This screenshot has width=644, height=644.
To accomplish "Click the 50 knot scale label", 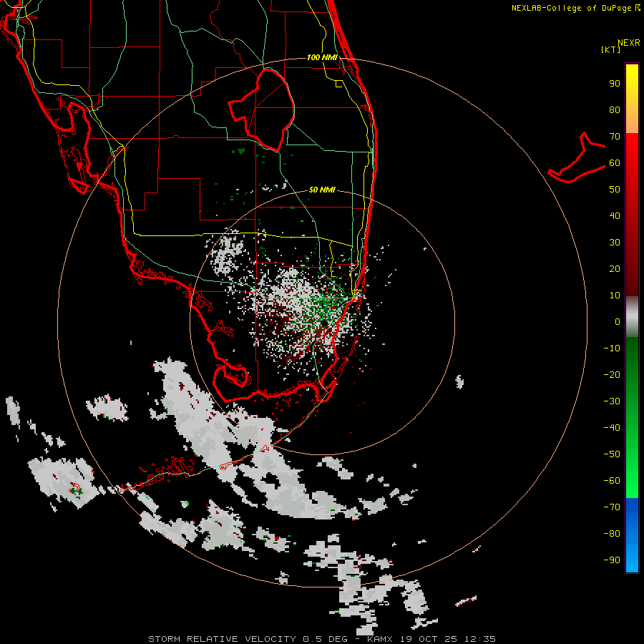I will click(615, 190).
